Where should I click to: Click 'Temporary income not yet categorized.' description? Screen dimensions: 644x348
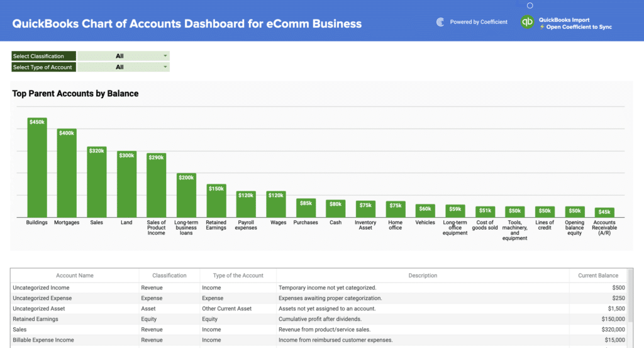[327, 288]
